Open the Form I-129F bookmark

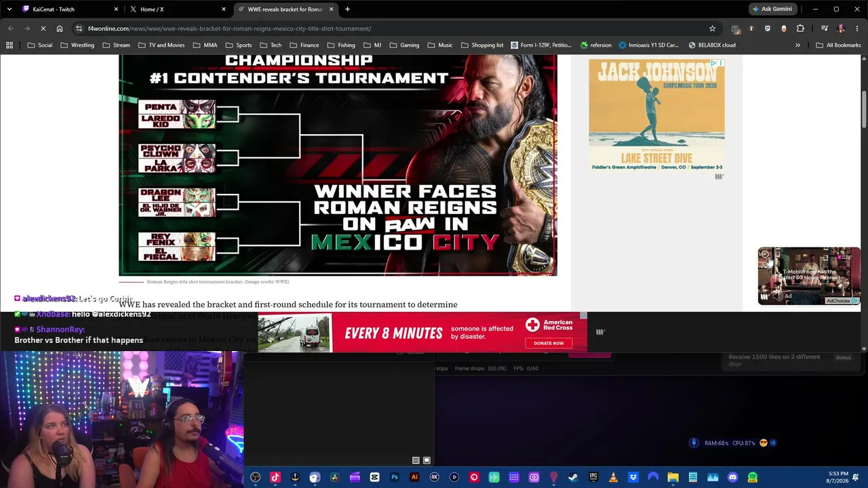[x=541, y=45]
